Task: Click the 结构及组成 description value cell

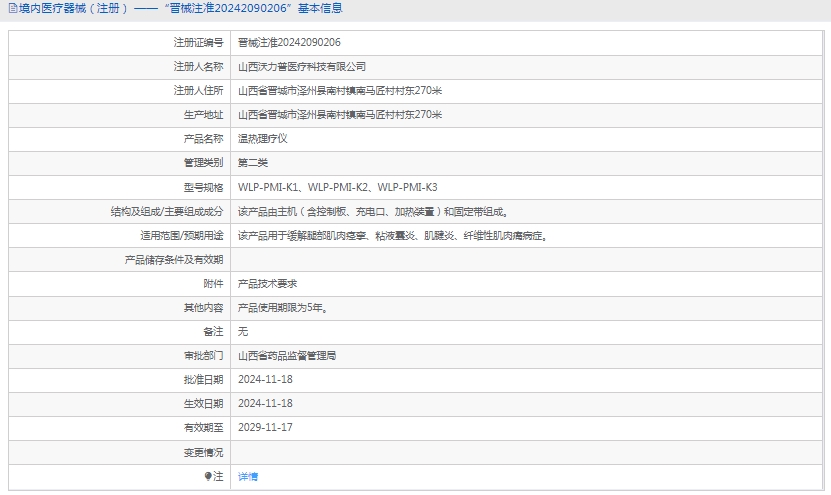Action: pos(373,212)
